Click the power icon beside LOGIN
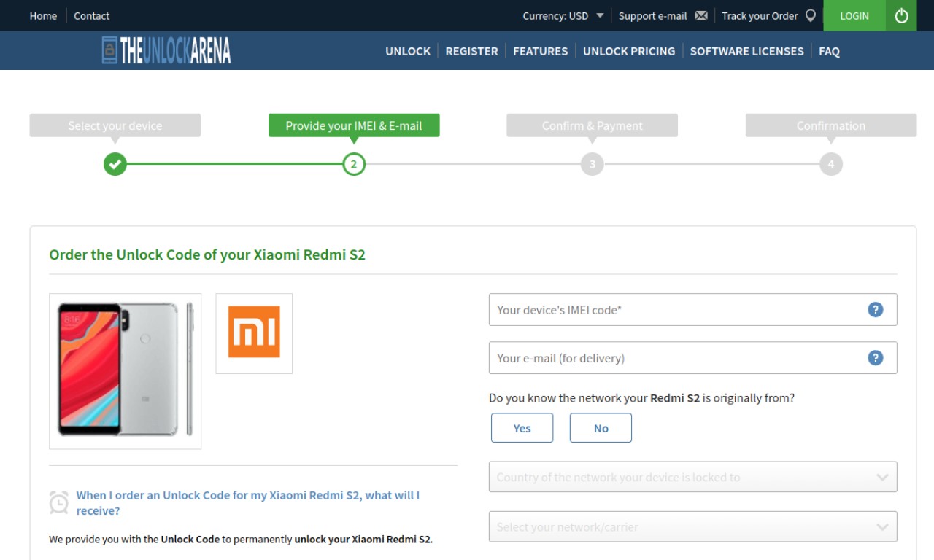Screen dimensions: 934x560 click(901, 15)
